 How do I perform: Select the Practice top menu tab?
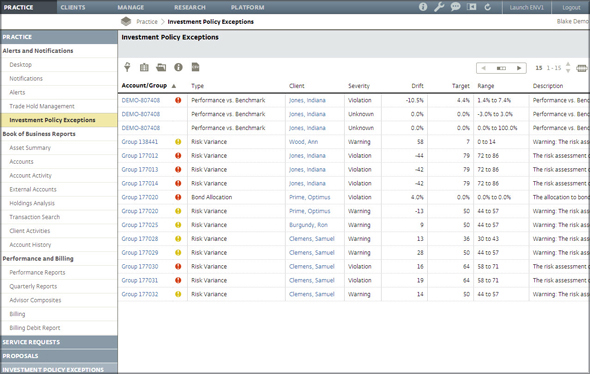tap(28, 7)
